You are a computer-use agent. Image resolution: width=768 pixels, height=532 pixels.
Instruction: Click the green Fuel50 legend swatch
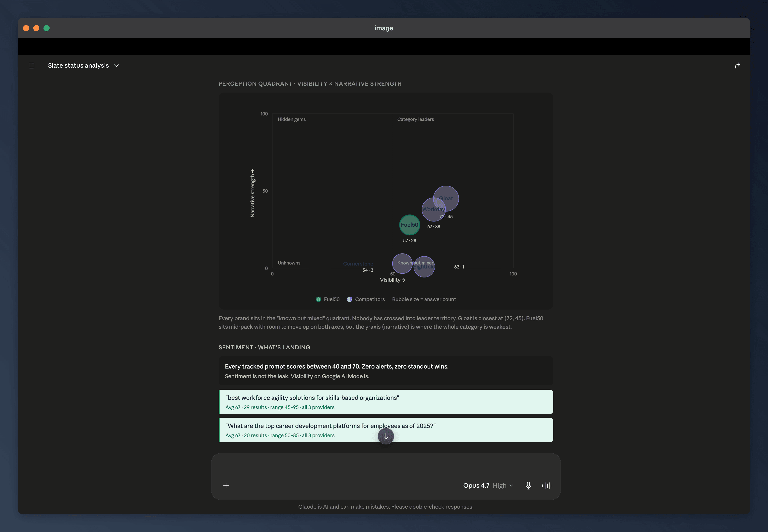click(x=318, y=299)
